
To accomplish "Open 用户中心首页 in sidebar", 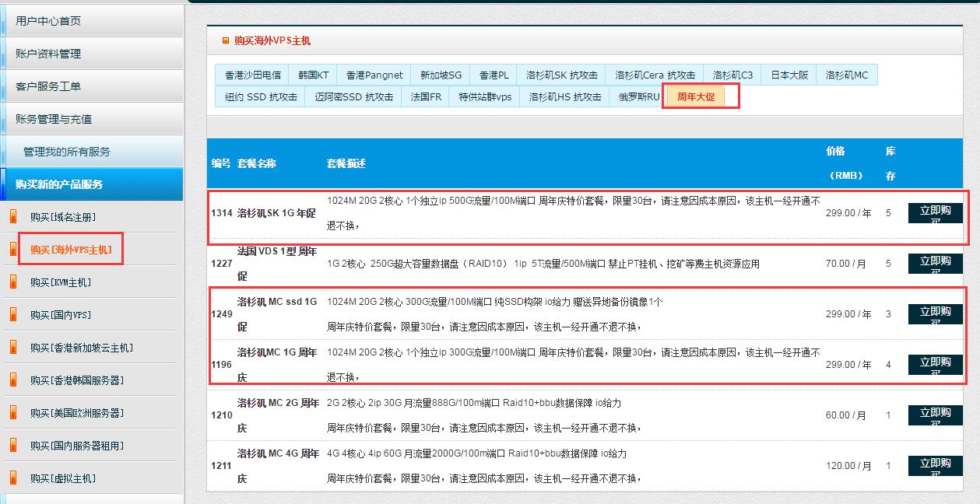I will tap(48, 21).
